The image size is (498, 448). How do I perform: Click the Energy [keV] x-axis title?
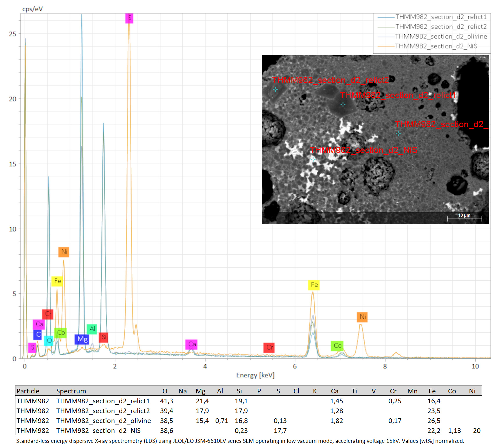(255, 375)
